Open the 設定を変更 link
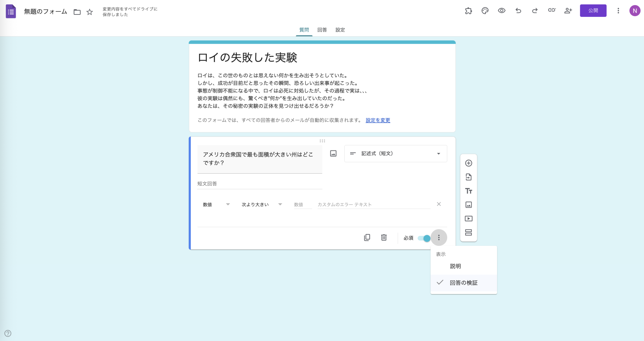Viewport: 644px width, 341px height. click(x=377, y=120)
